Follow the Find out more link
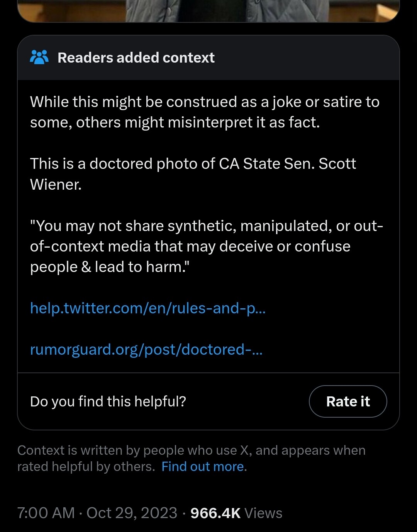417x532 pixels. point(203,467)
